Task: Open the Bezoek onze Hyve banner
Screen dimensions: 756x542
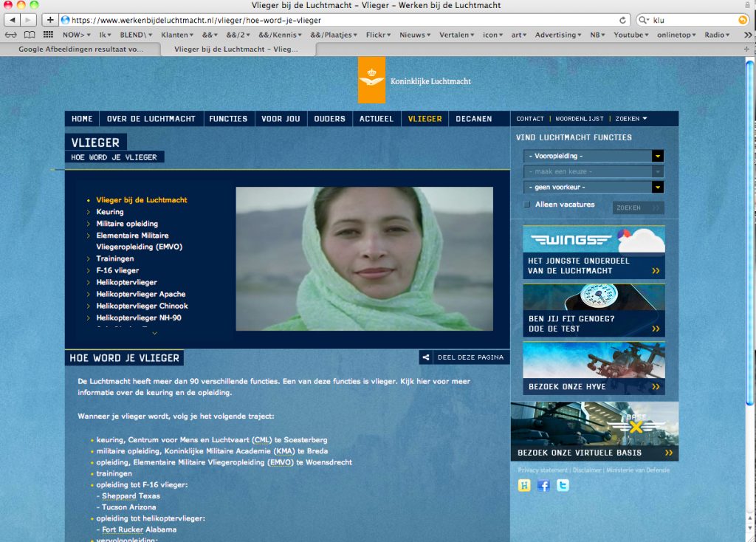Action: [x=594, y=368]
